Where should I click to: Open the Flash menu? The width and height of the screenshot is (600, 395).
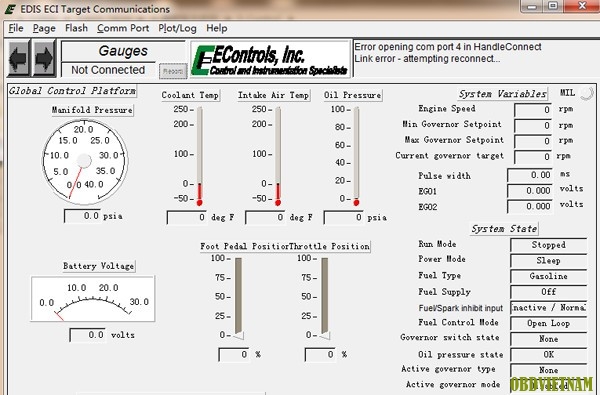coord(76,28)
